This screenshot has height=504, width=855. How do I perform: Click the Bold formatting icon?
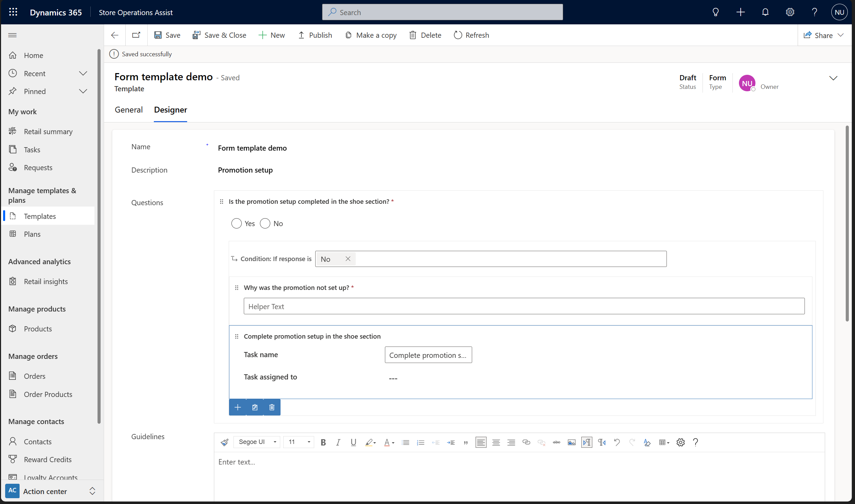click(322, 443)
